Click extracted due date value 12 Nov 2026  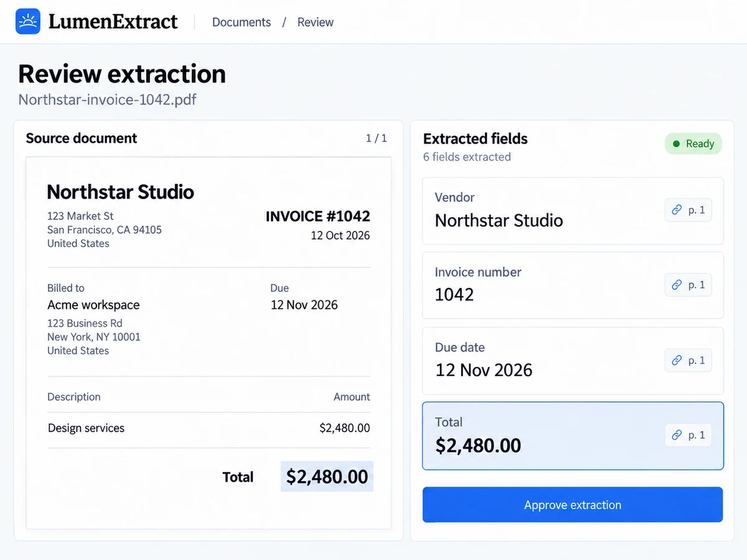484,370
